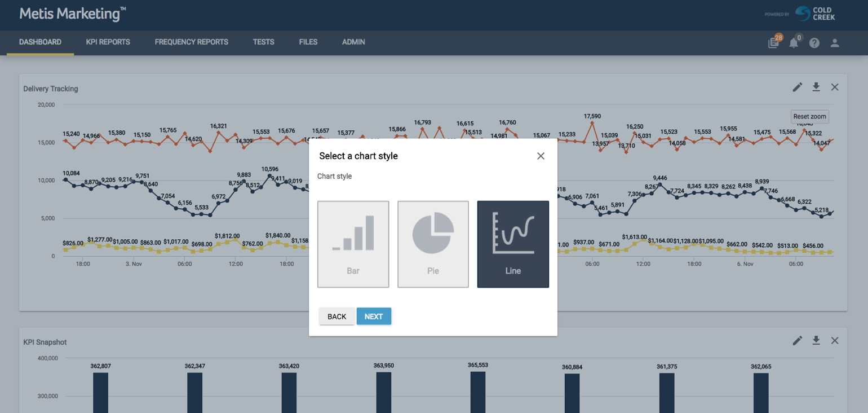The image size is (868, 413).
Task: Open the TESTS tab
Action: (264, 42)
